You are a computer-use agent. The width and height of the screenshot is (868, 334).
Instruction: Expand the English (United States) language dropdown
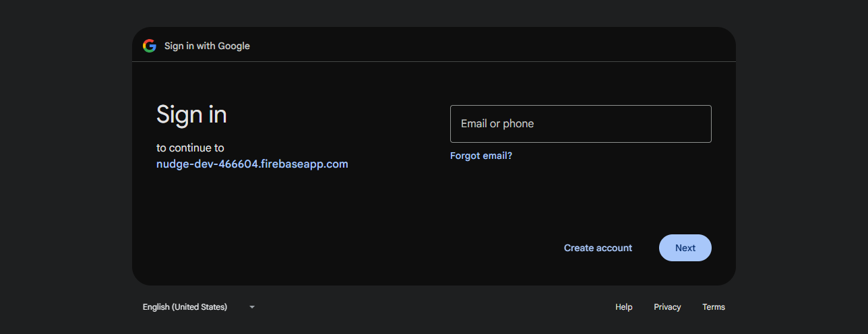[199, 307]
